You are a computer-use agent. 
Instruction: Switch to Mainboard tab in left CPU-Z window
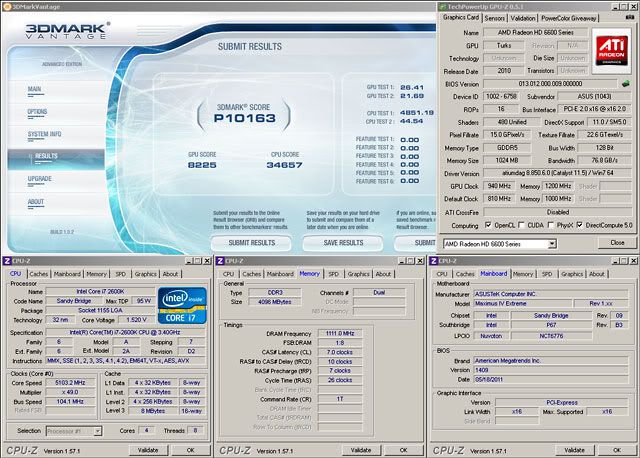click(67, 274)
